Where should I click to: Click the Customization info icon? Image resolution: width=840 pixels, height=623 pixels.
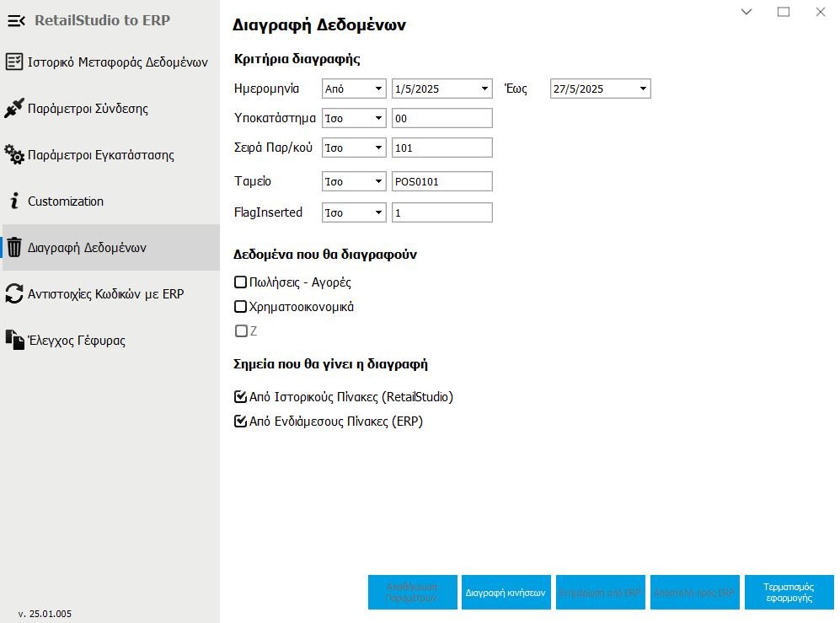click(x=13, y=201)
